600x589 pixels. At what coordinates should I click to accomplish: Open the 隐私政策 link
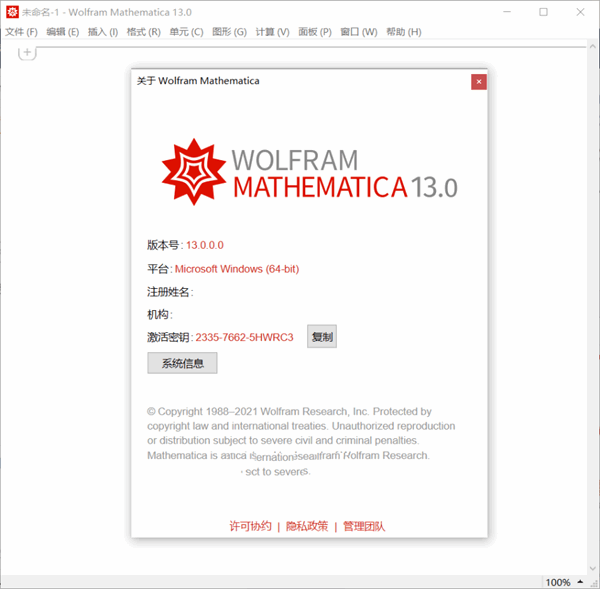307,526
